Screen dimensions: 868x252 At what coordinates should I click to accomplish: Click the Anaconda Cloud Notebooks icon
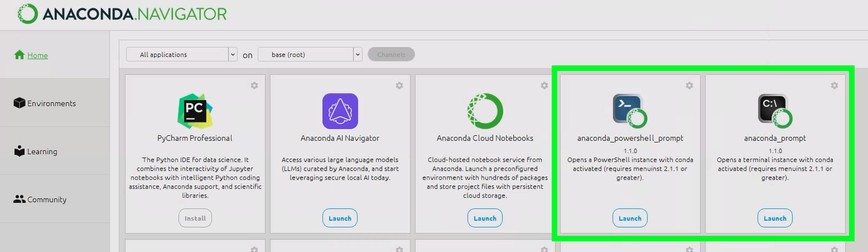click(485, 111)
